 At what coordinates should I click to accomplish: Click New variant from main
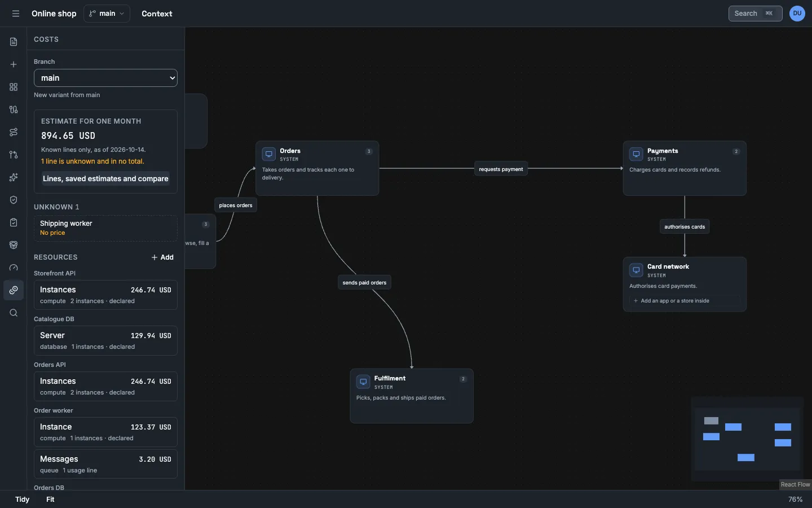tap(67, 95)
